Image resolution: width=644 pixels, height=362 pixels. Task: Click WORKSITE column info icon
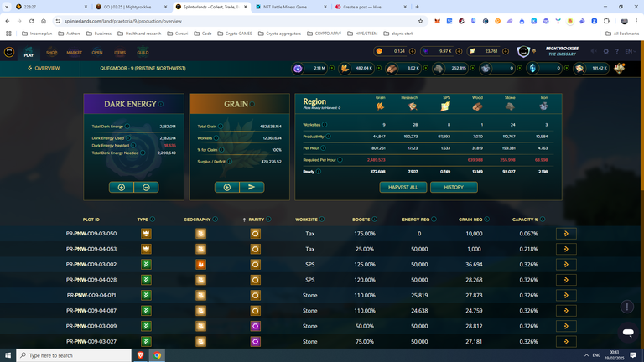[322, 220]
